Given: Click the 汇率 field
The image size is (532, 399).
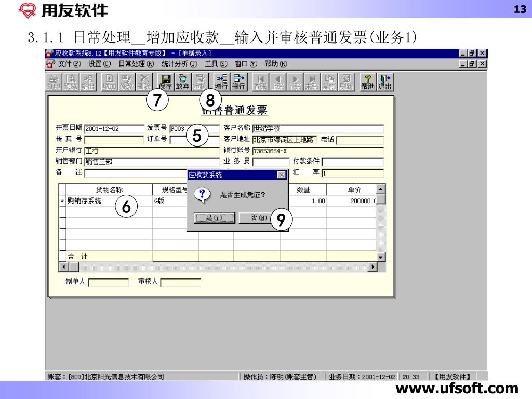Looking at the screenshot, I should (353, 174).
